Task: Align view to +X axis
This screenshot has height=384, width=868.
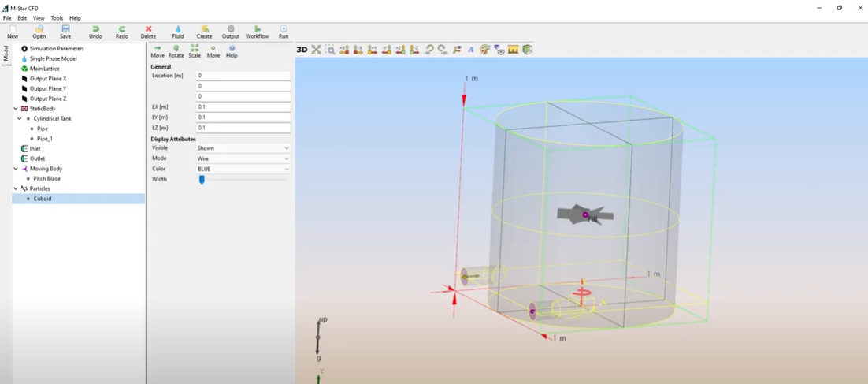Action: [344, 50]
